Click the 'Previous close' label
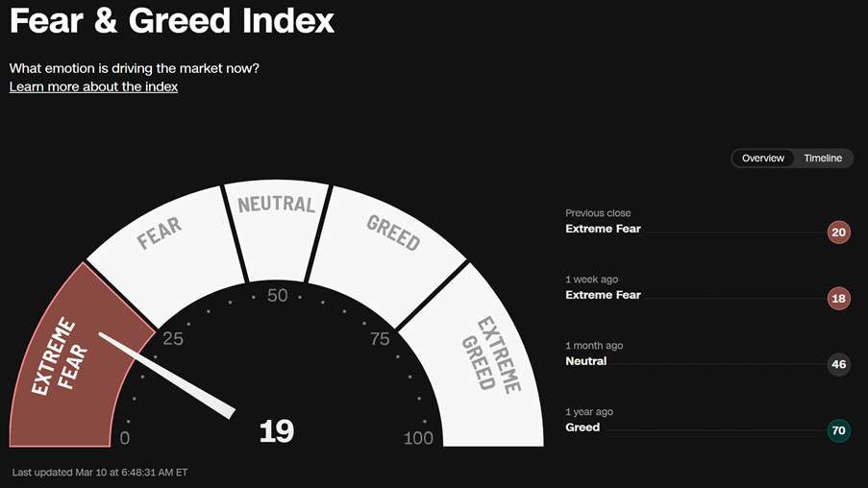 [598, 213]
